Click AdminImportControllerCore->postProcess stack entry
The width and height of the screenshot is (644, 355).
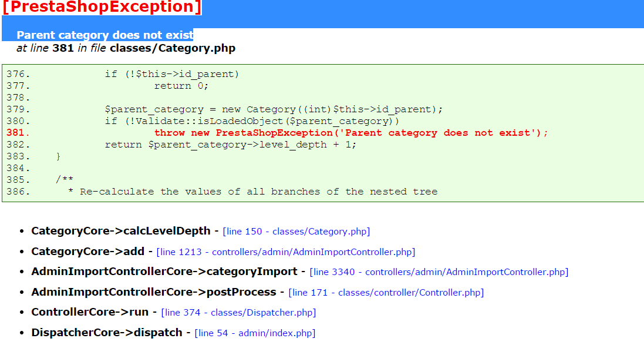154,292
